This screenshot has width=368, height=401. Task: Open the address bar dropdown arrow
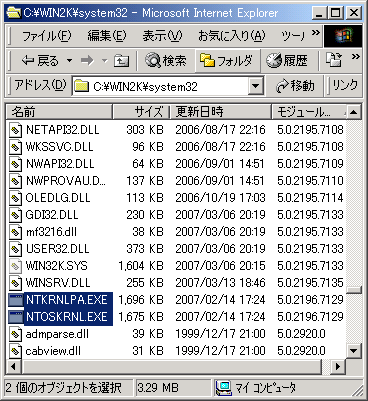pos(256,87)
